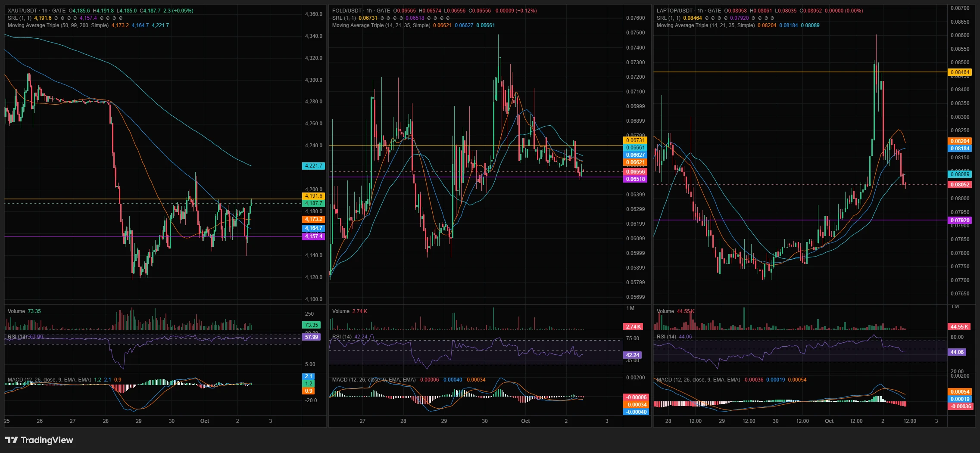The height and width of the screenshot is (453, 980).
Task: Click the red 2.74 K volume label
Action: click(633, 327)
